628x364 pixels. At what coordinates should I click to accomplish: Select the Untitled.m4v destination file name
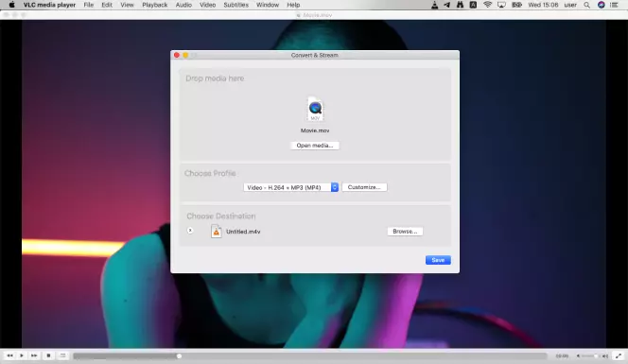click(243, 232)
